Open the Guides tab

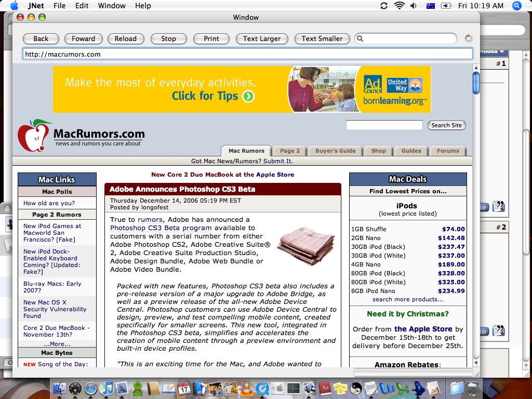coord(411,151)
